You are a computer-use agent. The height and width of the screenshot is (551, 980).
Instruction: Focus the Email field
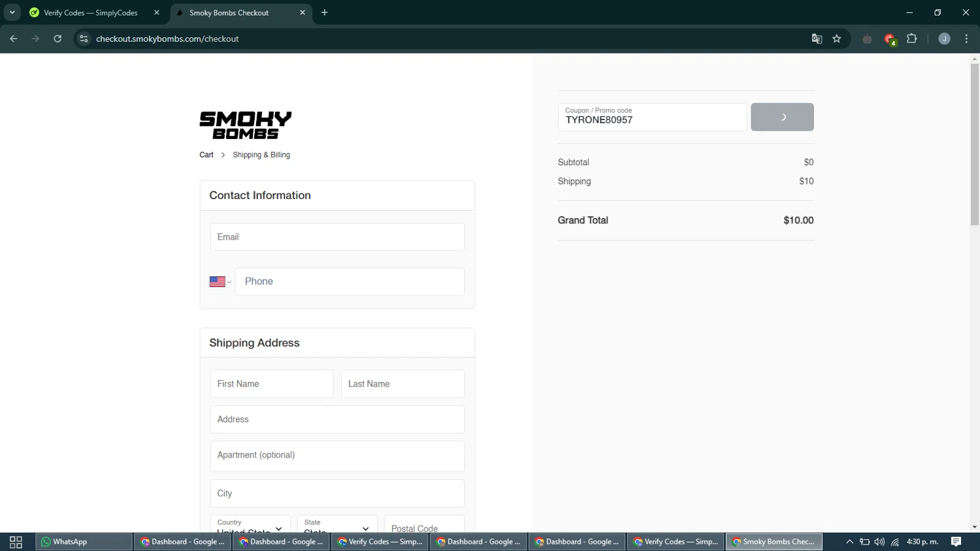point(337,237)
